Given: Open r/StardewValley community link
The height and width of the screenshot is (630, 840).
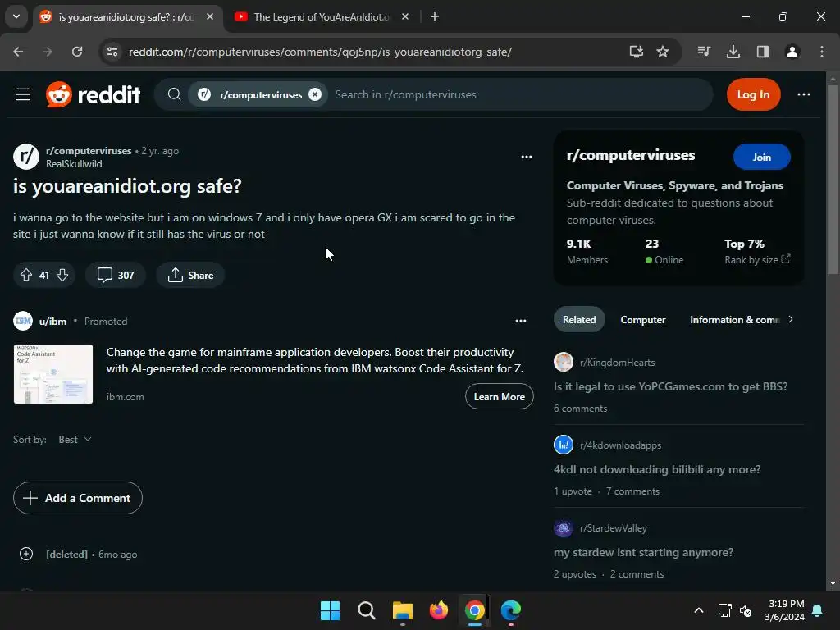Looking at the screenshot, I should [614, 528].
